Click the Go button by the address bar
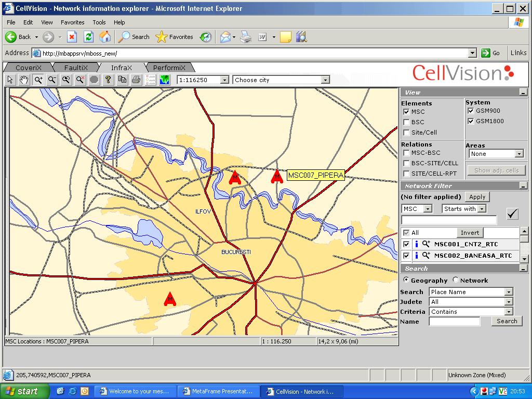 point(490,53)
